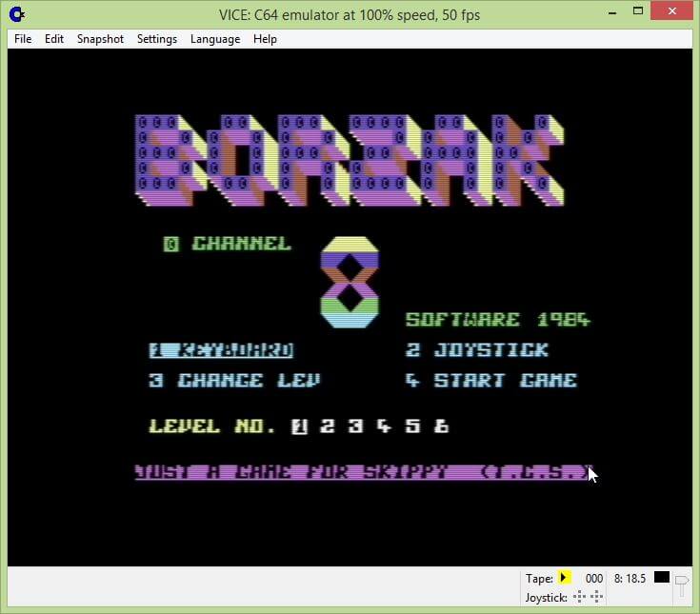Click the second joystick port indicator
The height and width of the screenshot is (614, 700).
596,597
